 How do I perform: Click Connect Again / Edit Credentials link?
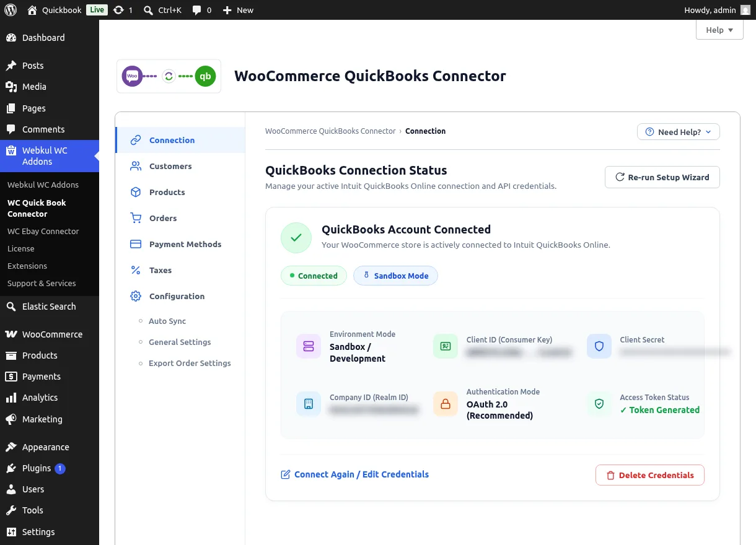click(354, 474)
